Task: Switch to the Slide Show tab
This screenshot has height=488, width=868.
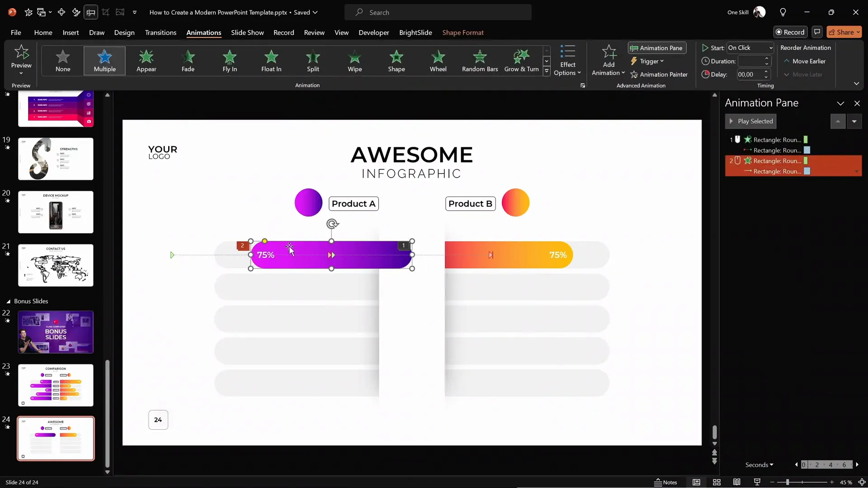Action: click(247, 33)
